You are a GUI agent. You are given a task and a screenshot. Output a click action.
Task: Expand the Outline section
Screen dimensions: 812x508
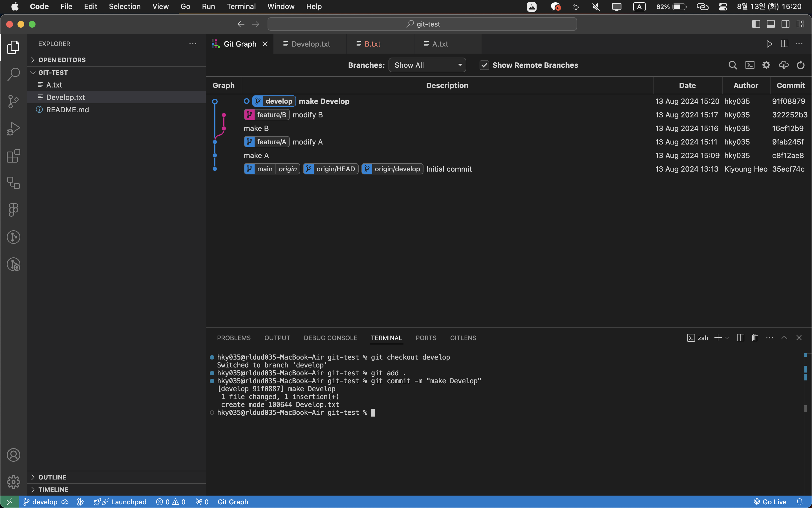tap(116, 477)
